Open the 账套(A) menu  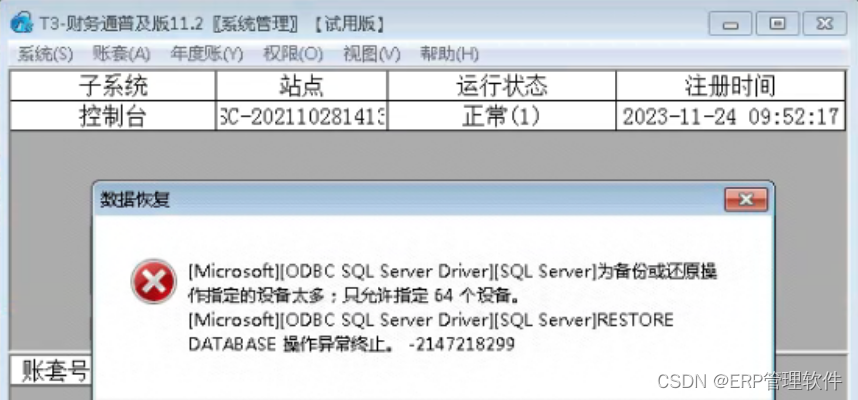tap(121, 54)
